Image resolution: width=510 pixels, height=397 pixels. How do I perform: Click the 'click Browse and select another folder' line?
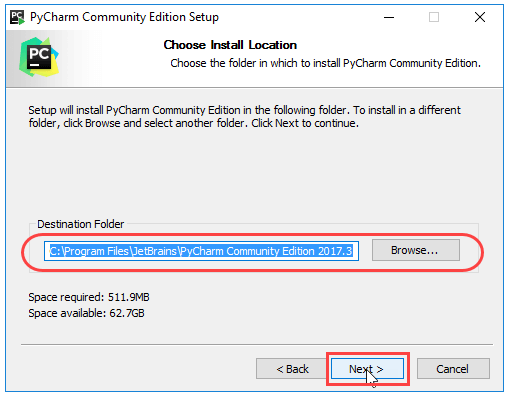[x=194, y=123]
